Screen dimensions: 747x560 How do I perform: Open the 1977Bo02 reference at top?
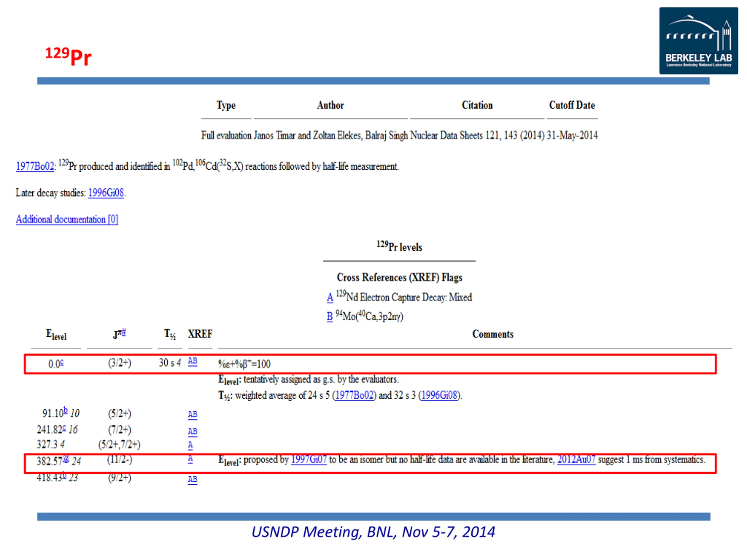[x=35, y=167]
